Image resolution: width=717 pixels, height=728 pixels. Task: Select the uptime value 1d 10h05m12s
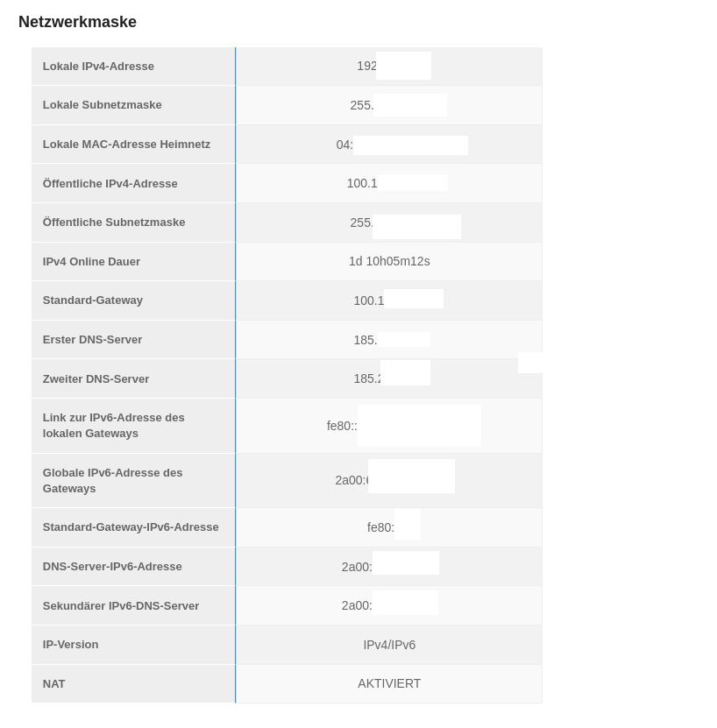pyautogui.click(x=389, y=261)
